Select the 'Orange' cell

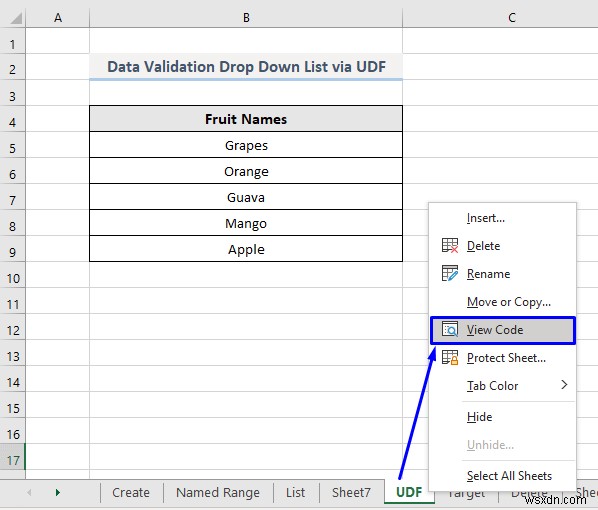point(246,171)
